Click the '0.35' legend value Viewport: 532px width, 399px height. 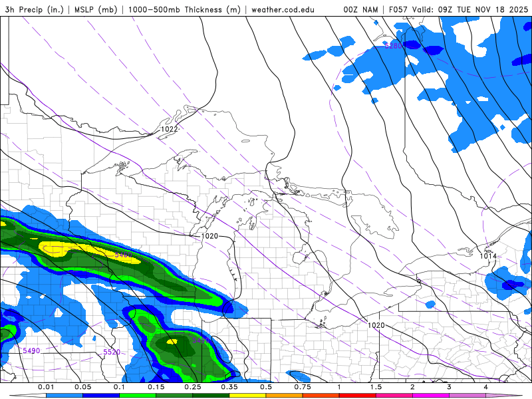click(x=229, y=387)
